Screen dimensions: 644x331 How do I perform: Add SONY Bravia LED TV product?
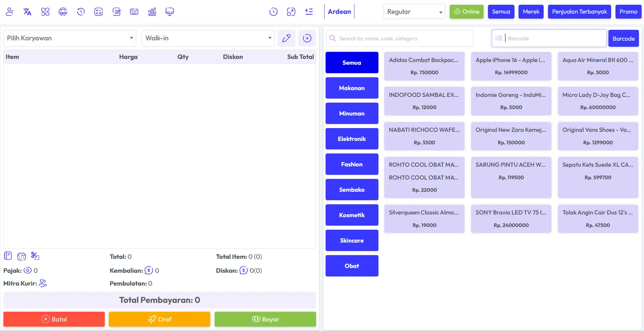click(511, 219)
